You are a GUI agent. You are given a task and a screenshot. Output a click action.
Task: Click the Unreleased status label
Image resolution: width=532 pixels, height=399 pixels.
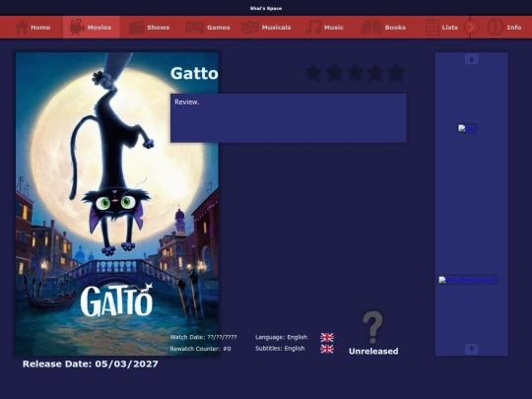pos(373,351)
